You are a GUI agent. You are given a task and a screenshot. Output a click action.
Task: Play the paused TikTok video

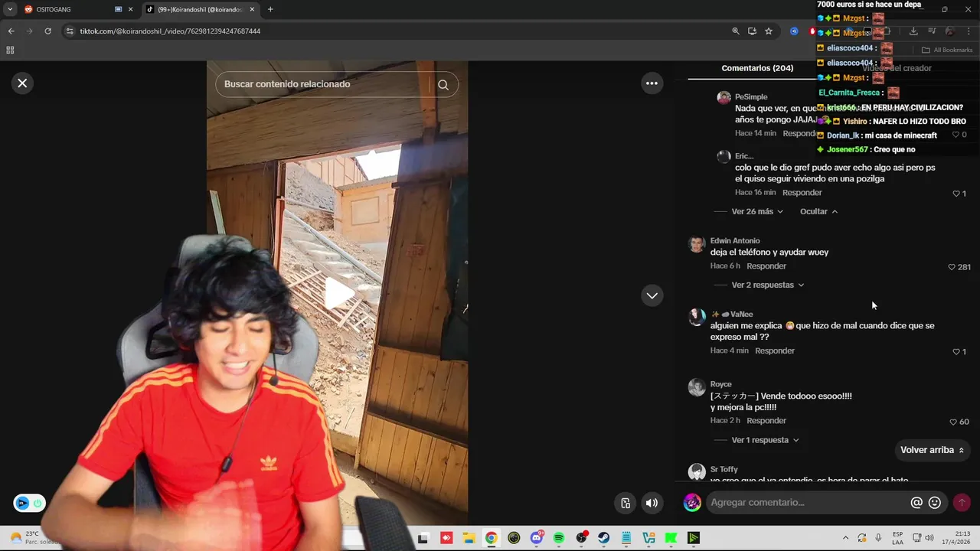tap(338, 293)
